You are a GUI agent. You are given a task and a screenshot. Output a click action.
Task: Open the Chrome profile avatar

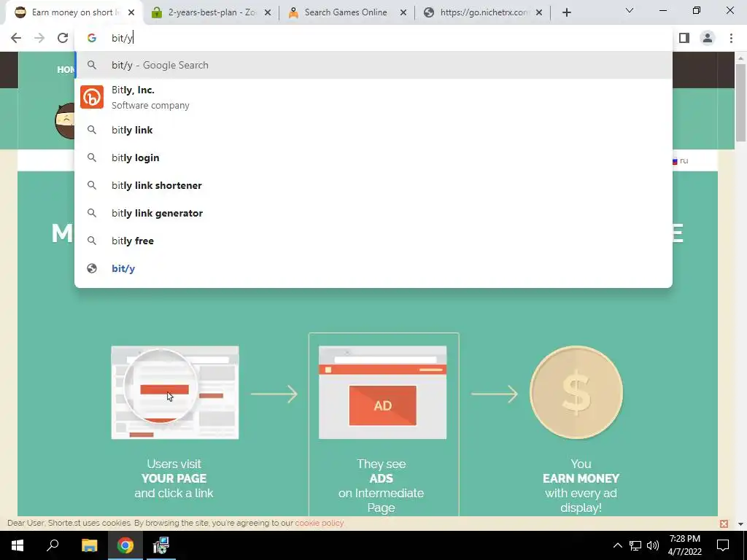[708, 38]
